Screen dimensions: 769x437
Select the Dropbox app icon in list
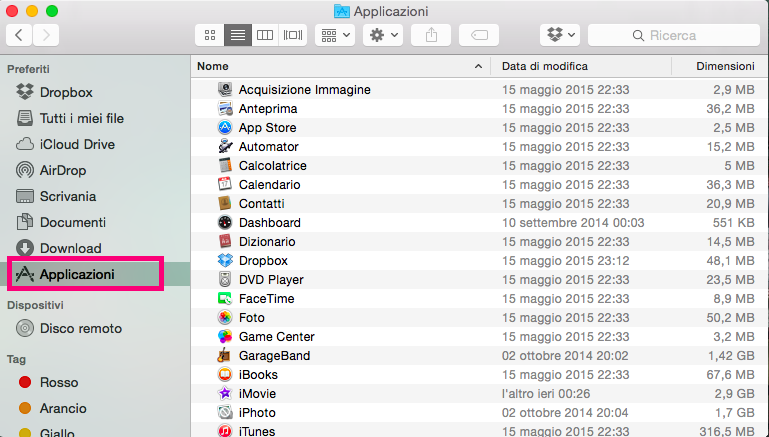[x=225, y=260]
